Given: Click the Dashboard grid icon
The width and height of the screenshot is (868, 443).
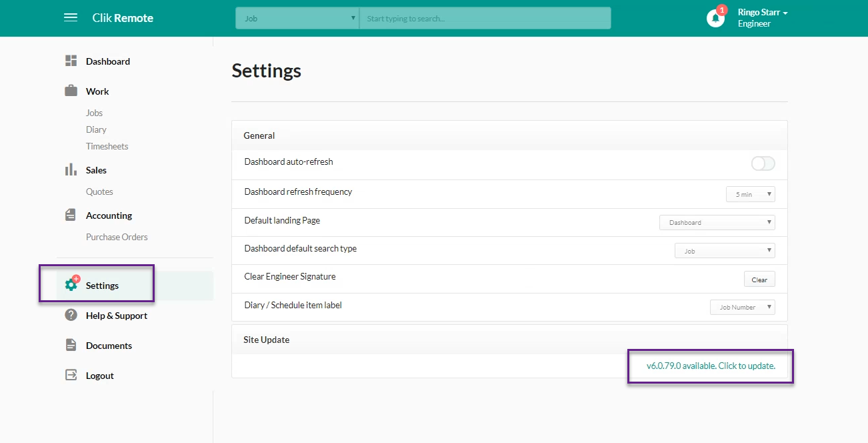Looking at the screenshot, I should [71, 61].
